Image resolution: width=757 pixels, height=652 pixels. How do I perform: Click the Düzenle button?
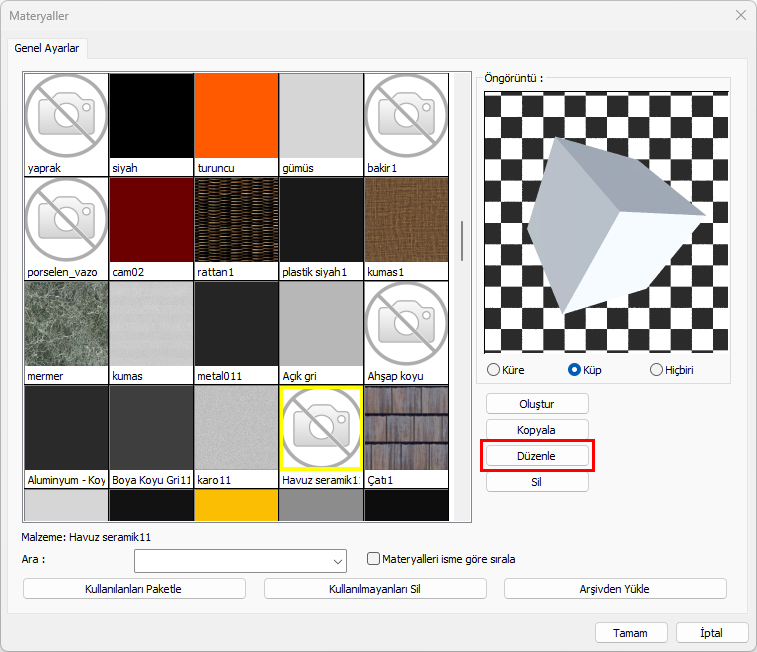tap(537, 455)
